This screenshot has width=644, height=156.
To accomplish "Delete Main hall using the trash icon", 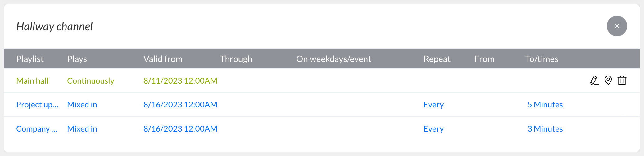I will point(622,80).
